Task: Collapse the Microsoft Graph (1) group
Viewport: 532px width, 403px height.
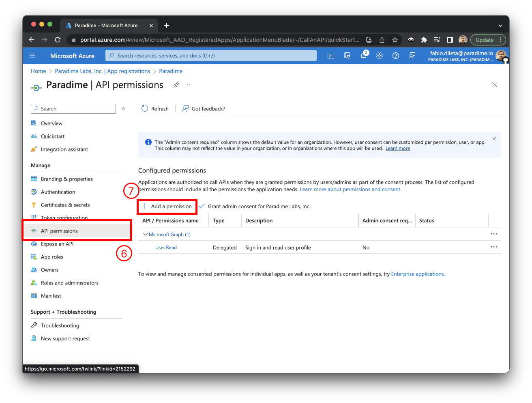Action: (x=146, y=234)
